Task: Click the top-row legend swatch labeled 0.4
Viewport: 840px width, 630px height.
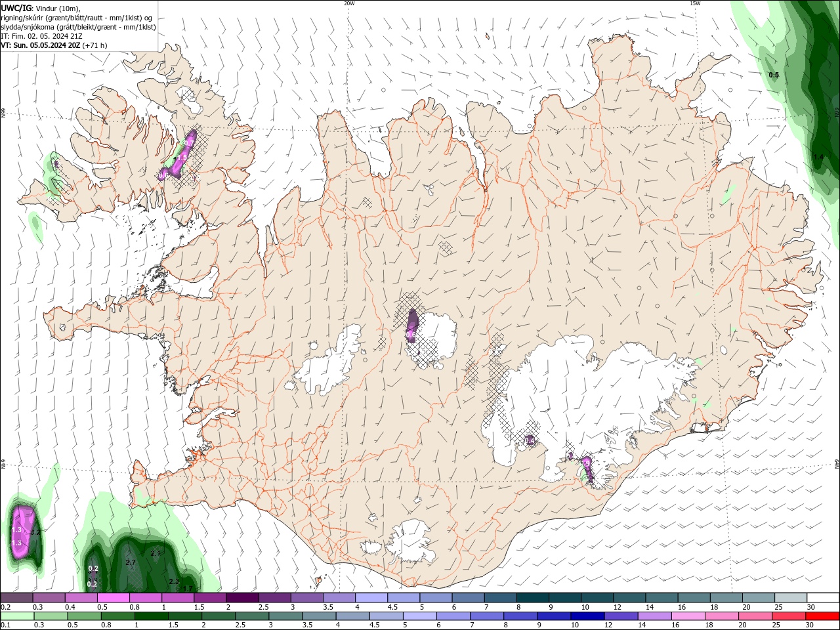Action: click(81, 598)
